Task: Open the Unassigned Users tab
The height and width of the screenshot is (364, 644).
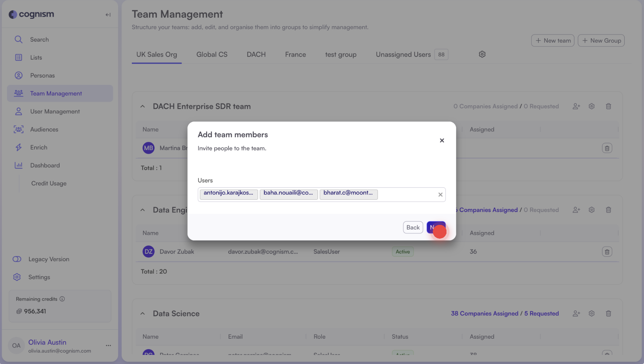Action: tap(403, 54)
